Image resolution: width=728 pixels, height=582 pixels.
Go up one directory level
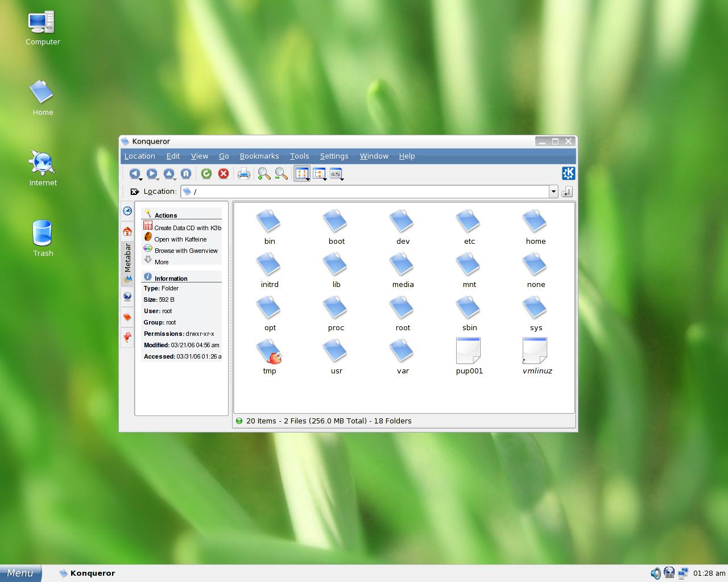point(169,174)
